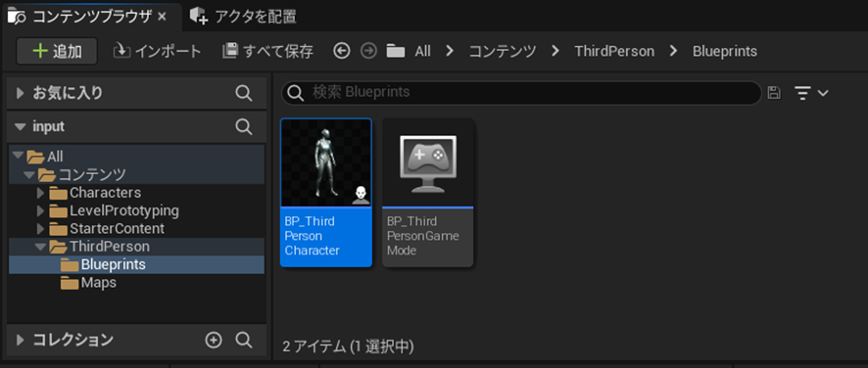Click すべて保存 to save all
Viewport: 868px width, 368px height.
click(267, 52)
